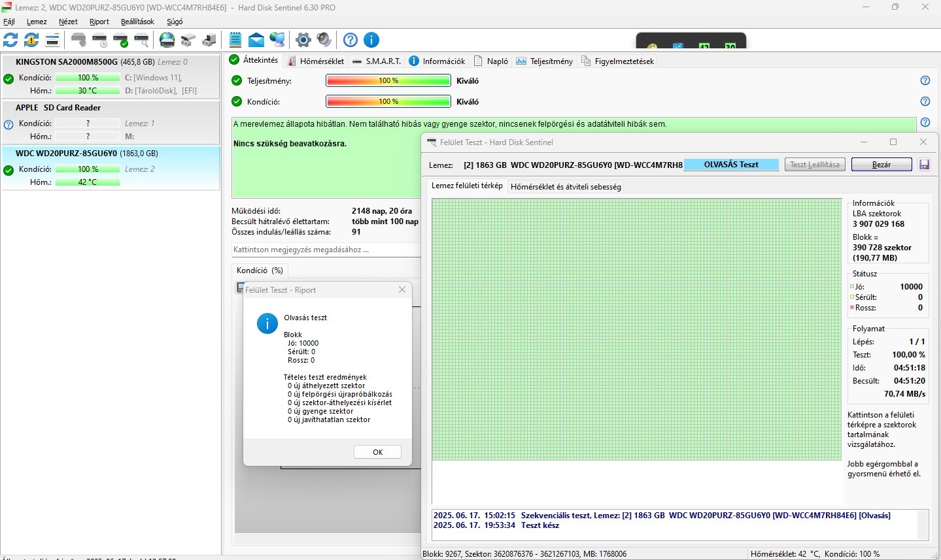The height and width of the screenshot is (560, 941).
Task: Click the grey disk with shield icon
Action: click(79, 40)
